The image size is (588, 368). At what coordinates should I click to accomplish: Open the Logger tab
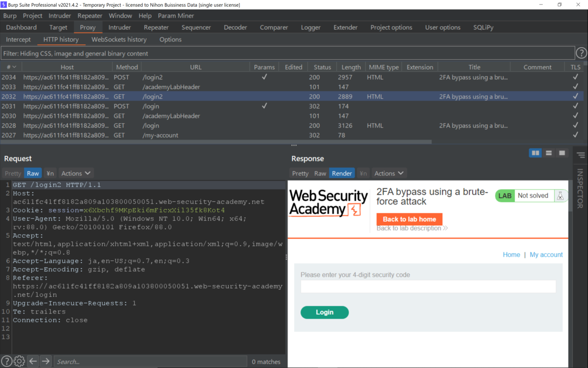[311, 27]
